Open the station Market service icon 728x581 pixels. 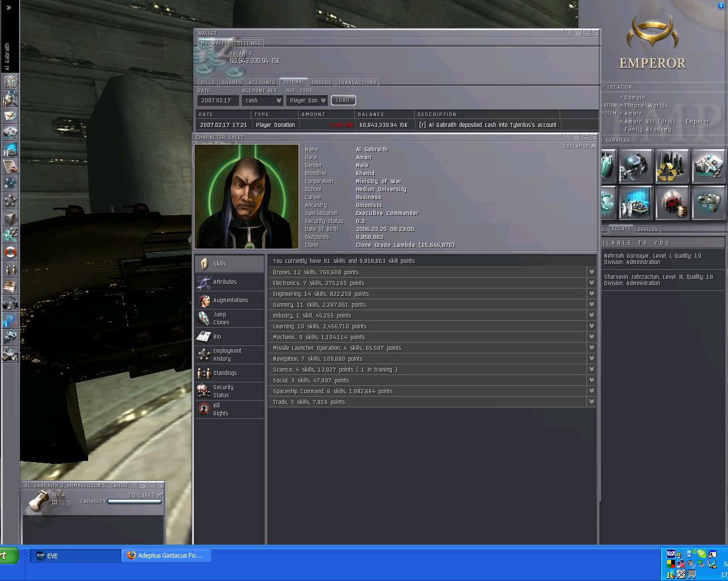(709, 166)
